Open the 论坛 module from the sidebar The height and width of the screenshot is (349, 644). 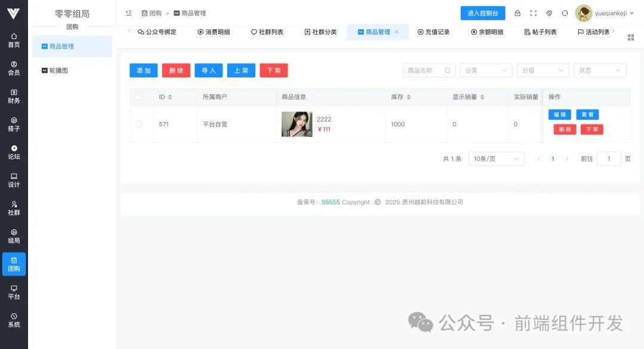click(13, 153)
